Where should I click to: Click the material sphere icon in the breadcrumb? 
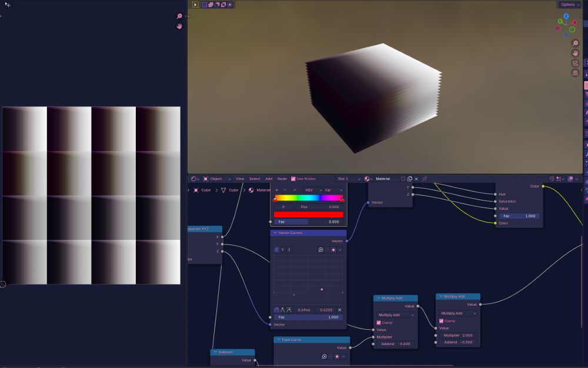(251, 190)
